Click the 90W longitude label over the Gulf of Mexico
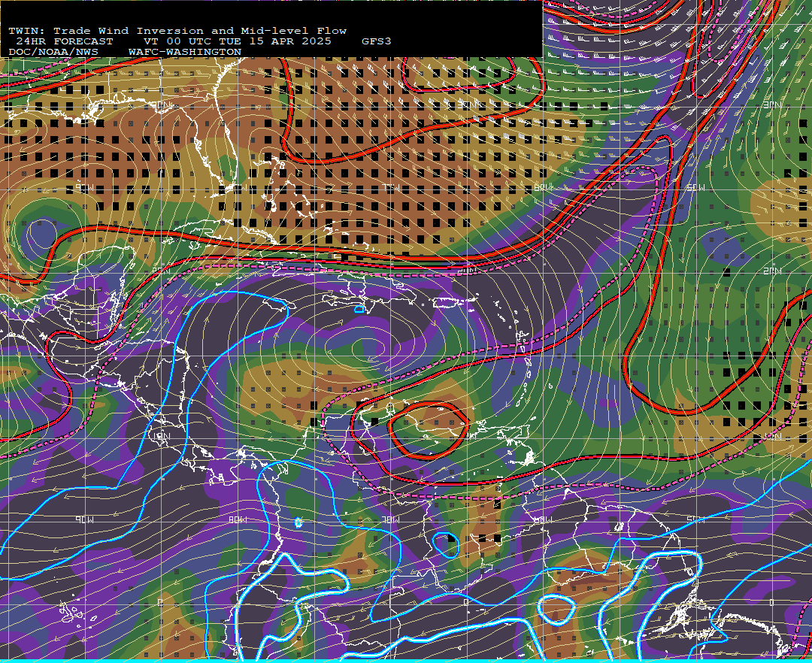812x663 pixels. 85,189
